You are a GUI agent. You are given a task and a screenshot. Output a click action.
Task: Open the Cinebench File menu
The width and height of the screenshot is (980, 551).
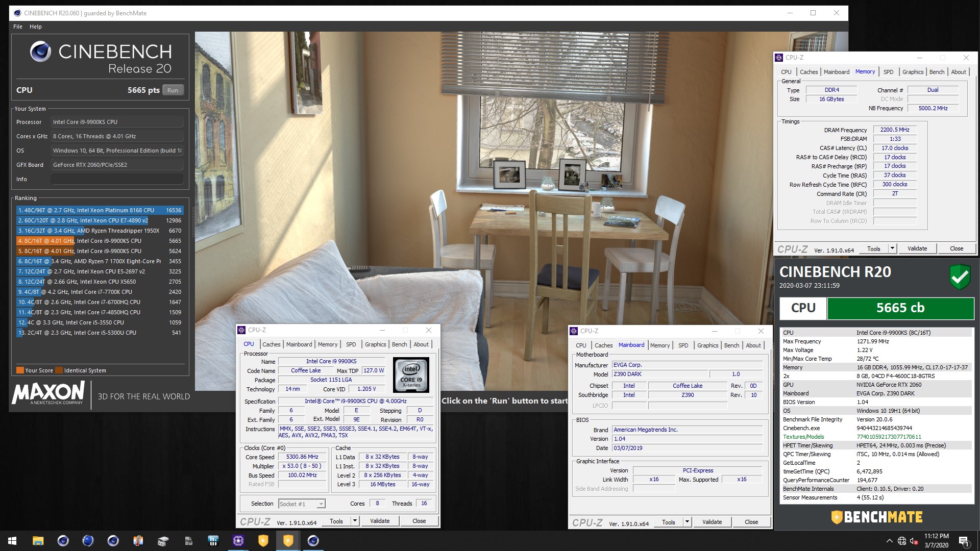[18, 27]
